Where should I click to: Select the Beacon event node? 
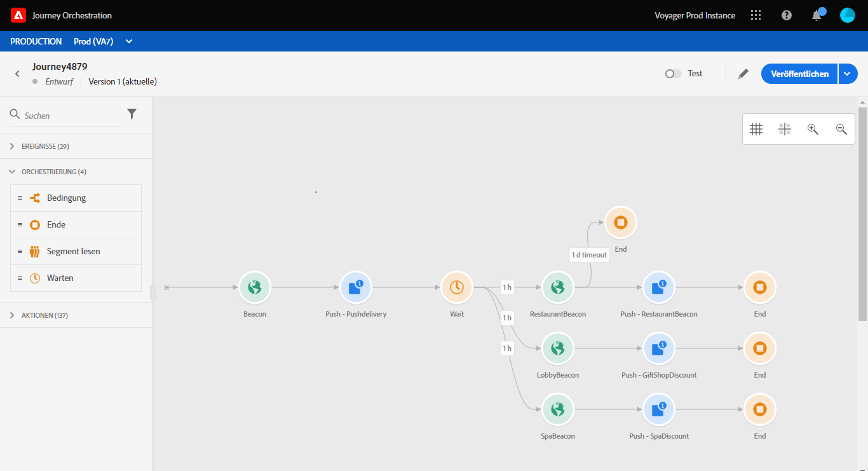click(x=255, y=287)
